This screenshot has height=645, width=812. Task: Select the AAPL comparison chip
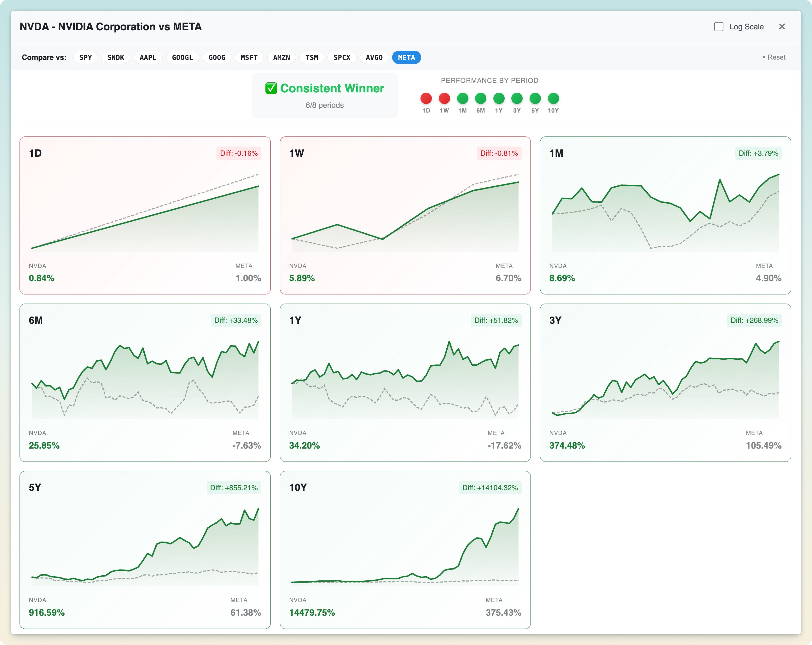148,58
